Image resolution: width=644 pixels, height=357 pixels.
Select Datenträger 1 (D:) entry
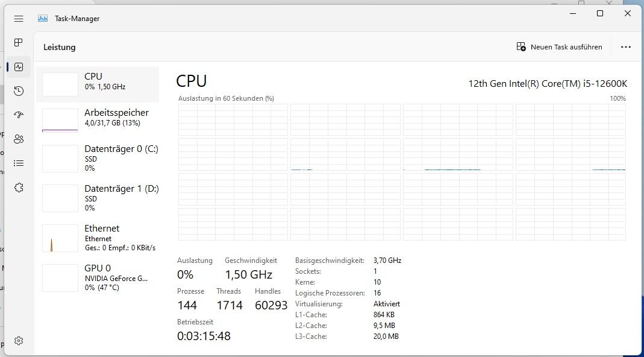pos(98,198)
